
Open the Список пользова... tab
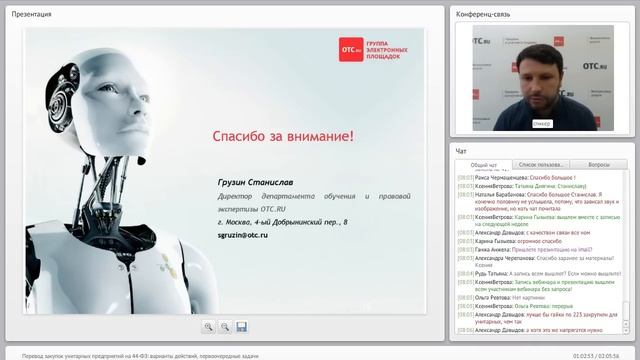[x=541, y=164]
